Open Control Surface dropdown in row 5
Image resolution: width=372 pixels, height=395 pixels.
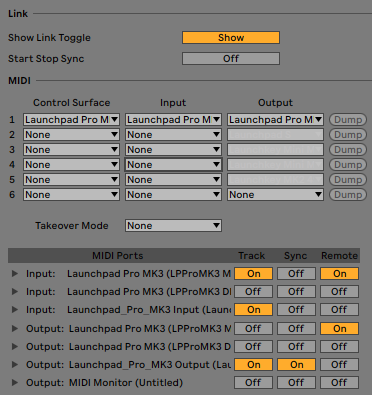click(x=71, y=180)
